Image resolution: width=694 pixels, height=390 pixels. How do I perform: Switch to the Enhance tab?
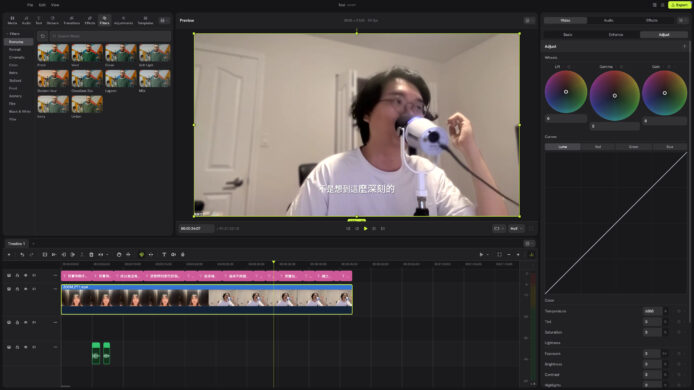coord(616,35)
